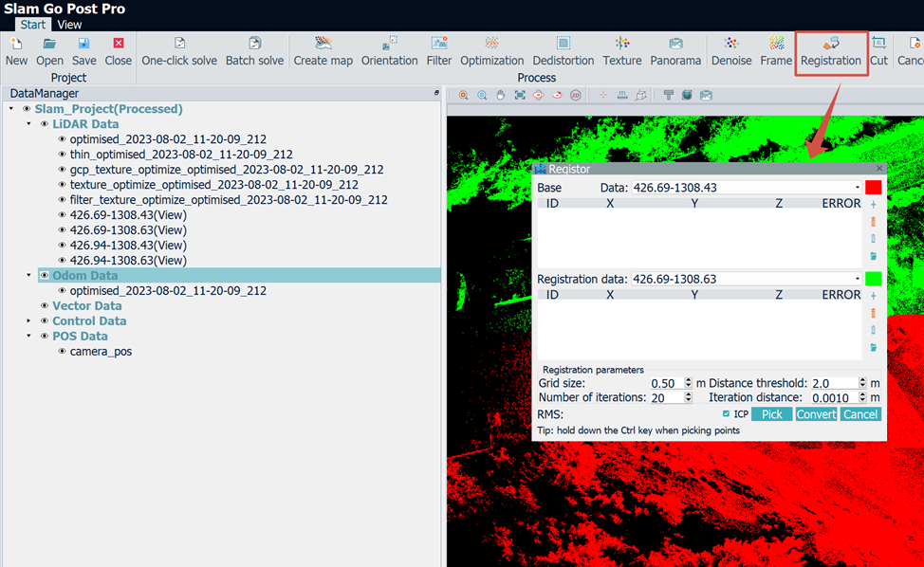Add a base point with plus icon
This screenshot has width=924, height=567.
(874, 204)
